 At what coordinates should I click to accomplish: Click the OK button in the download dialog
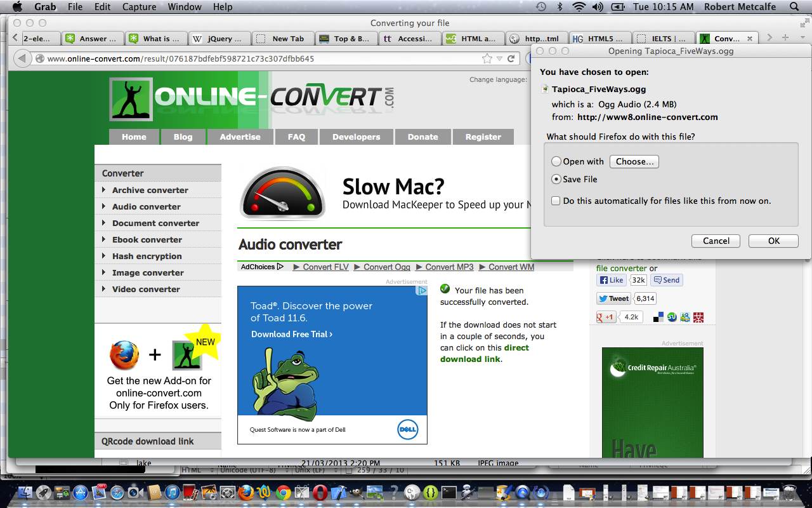pos(773,241)
